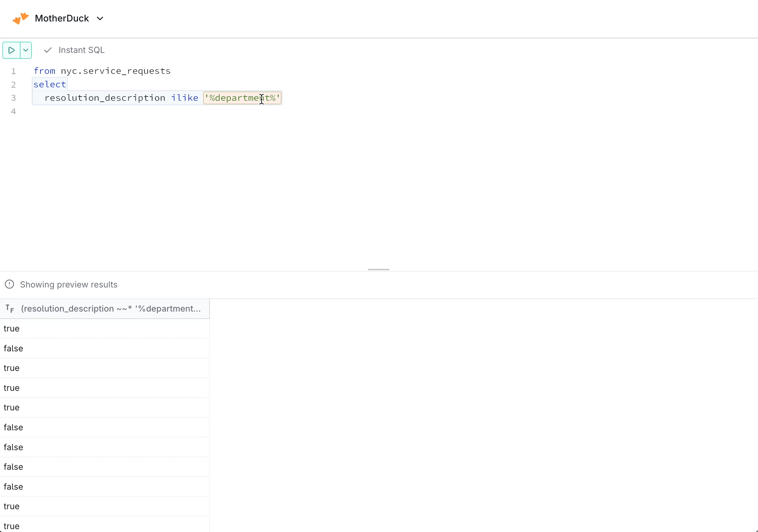The height and width of the screenshot is (532, 758).
Task: Click the pane resize handle above results
Action: (378, 270)
